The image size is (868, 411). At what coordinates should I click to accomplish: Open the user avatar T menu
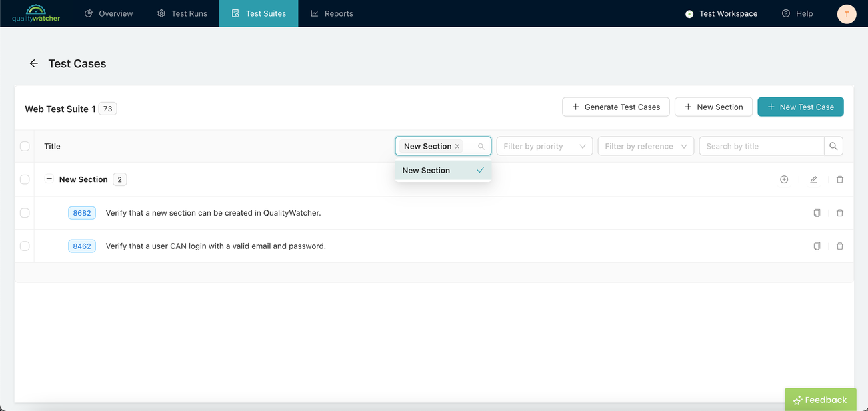847,13
